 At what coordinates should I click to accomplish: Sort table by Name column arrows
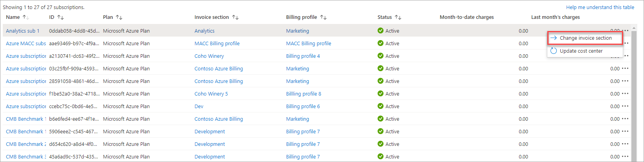[26, 17]
